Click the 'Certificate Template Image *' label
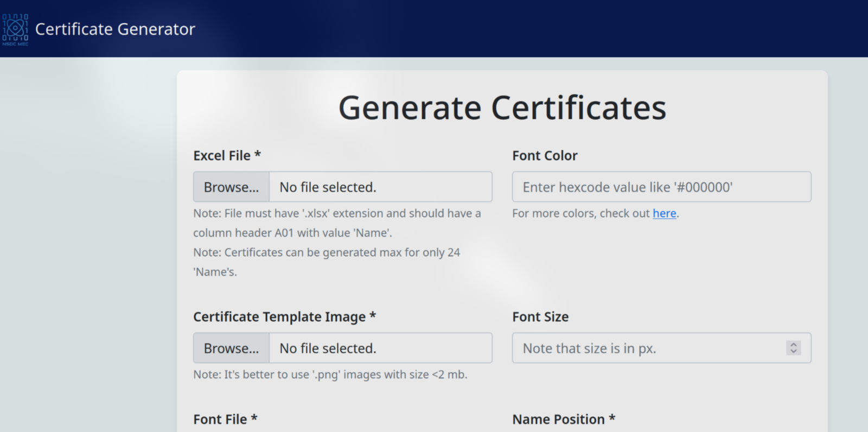 point(285,317)
